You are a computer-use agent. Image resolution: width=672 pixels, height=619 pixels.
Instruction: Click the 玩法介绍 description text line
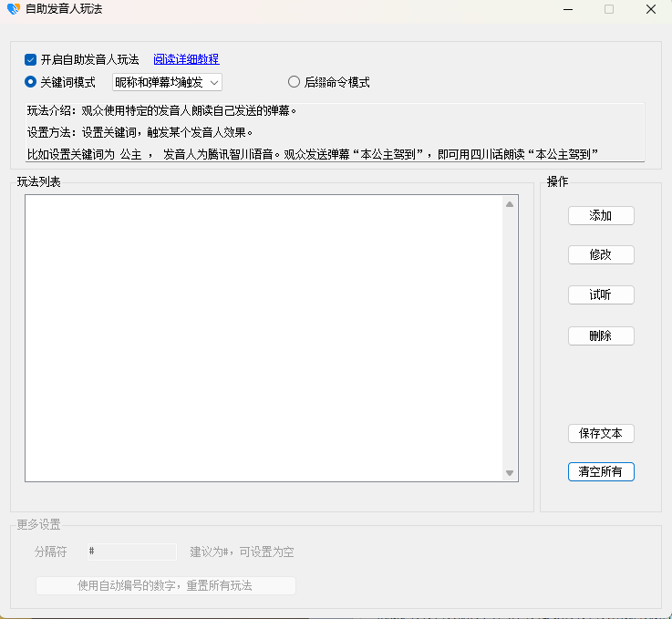(161, 111)
